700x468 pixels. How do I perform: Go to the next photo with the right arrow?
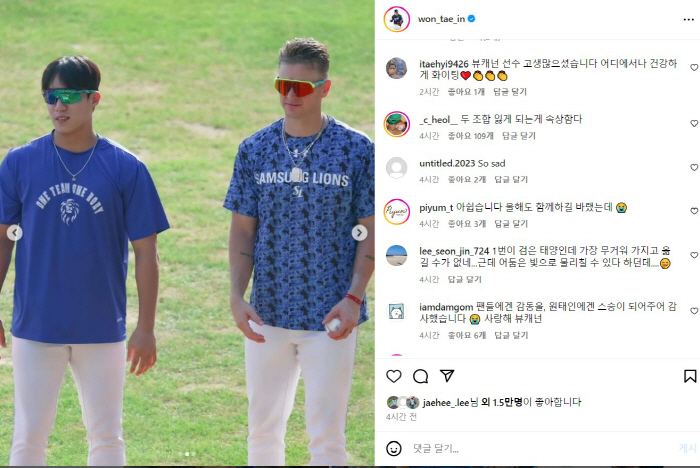[359, 233]
